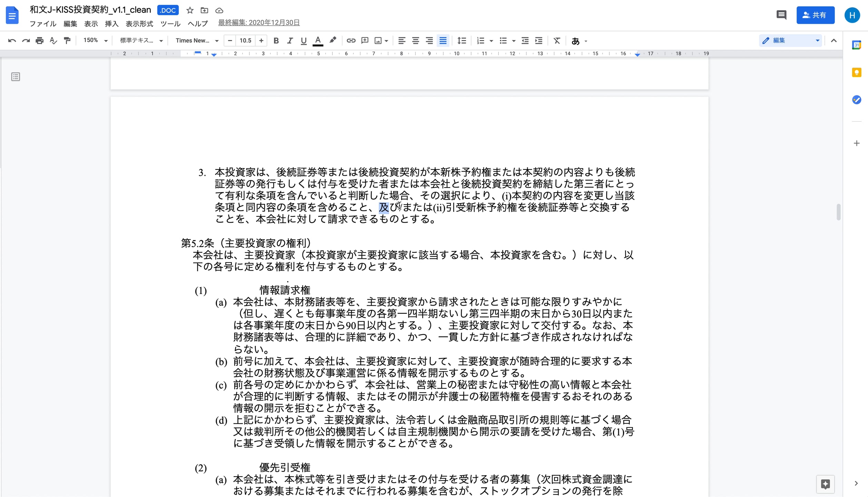Toggle underline formatting
This screenshot has height=497, width=868.
click(304, 40)
